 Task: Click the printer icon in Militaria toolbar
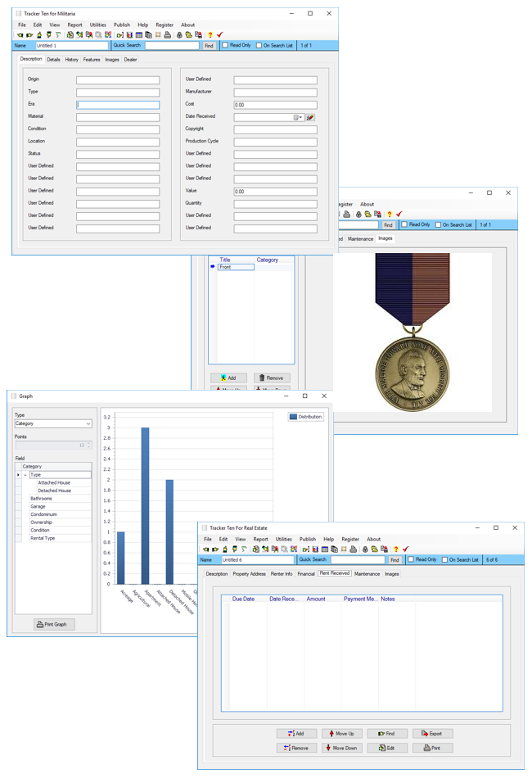(167, 35)
